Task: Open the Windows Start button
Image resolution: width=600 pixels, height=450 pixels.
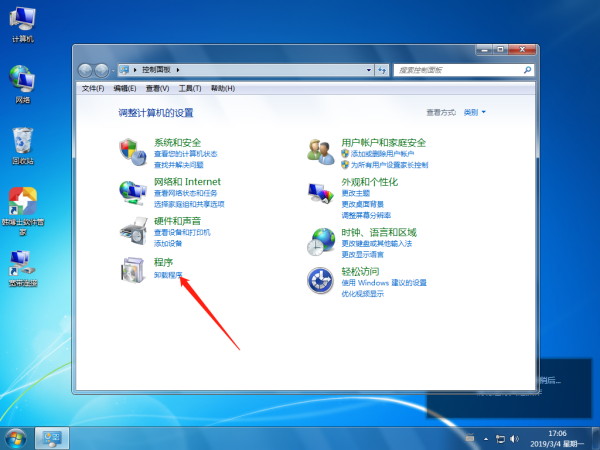Action: [x=16, y=439]
